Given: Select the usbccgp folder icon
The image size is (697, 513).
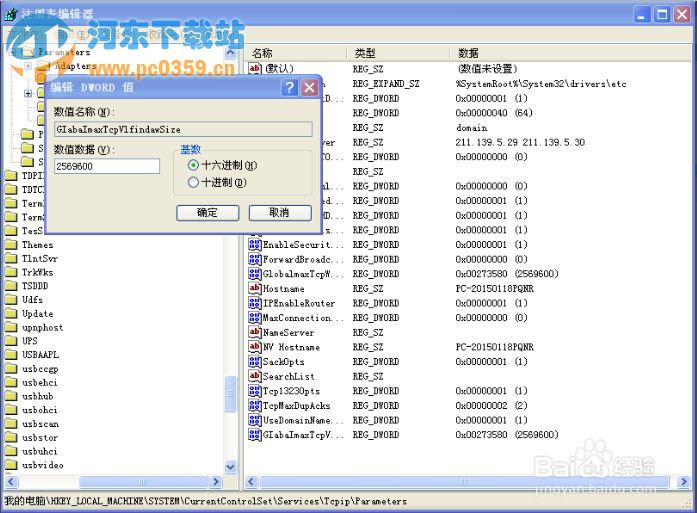Looking at the screenshot, I should click(11, 369).
